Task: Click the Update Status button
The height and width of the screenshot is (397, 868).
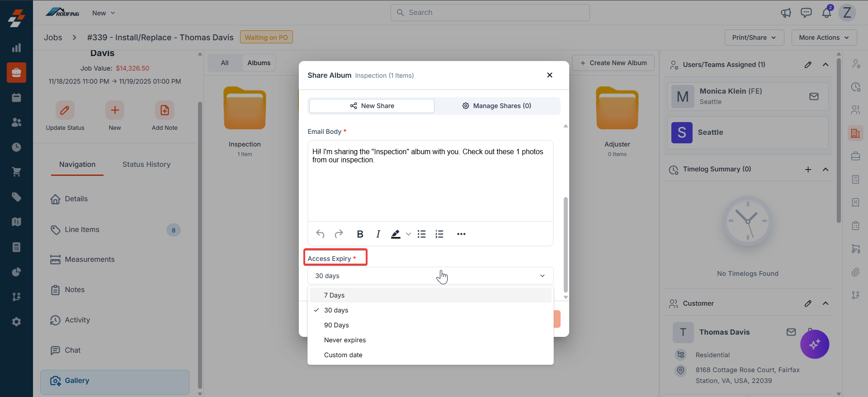Action: (x=65, y=116)
